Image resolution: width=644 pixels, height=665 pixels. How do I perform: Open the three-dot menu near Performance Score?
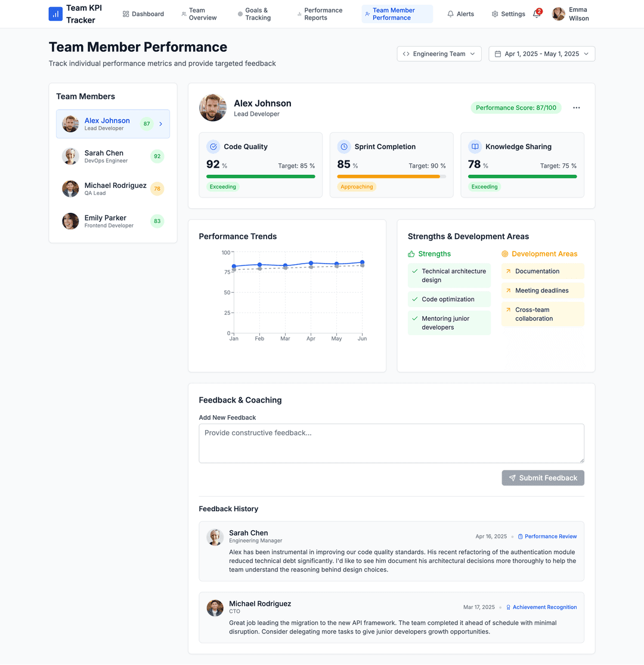tap(576, 107)
